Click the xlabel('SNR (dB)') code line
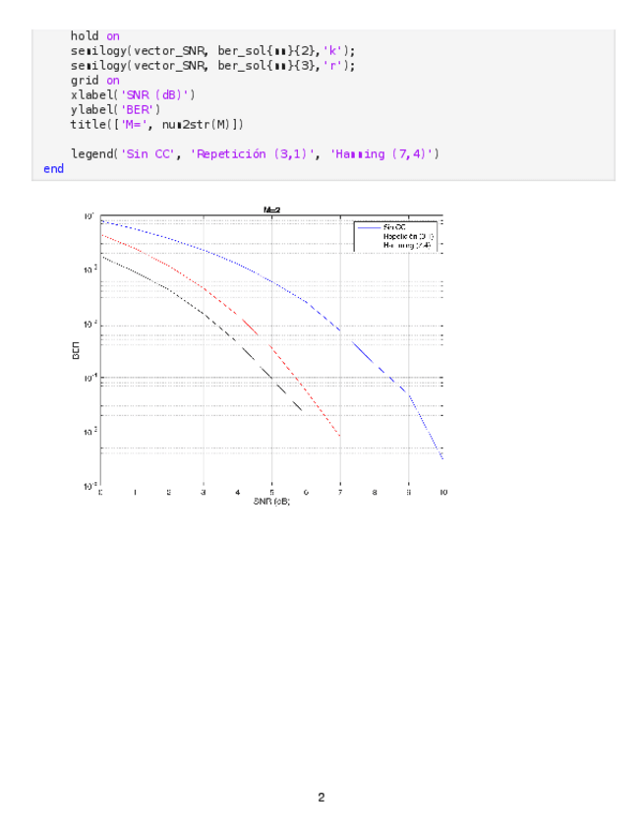The image size is (644, 834). [133, 95]
